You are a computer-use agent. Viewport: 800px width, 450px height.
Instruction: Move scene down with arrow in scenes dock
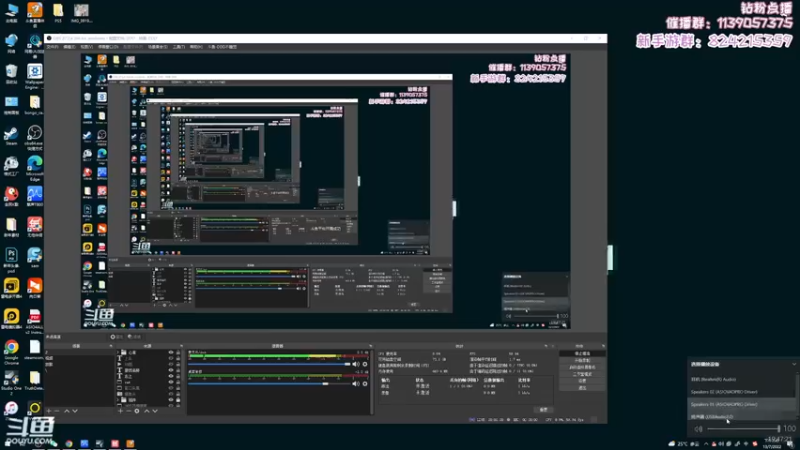[x=75, y=411]
